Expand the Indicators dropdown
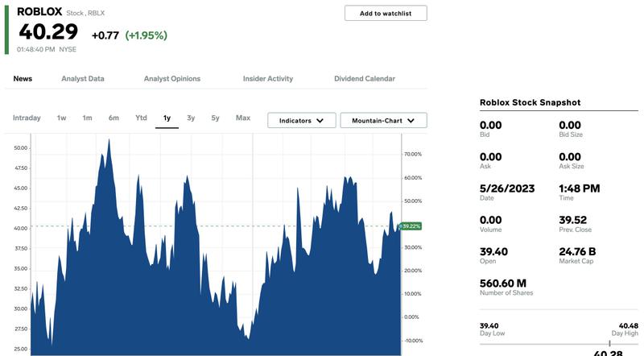 301,121
